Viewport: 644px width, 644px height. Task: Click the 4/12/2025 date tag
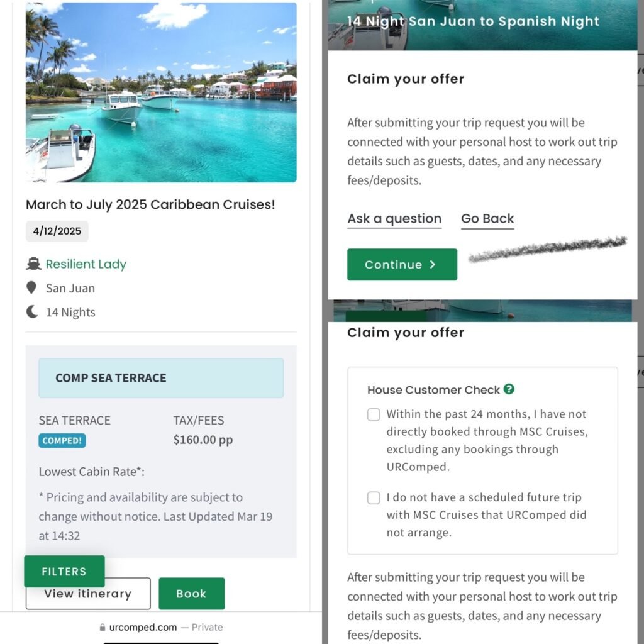coord(57,231)
